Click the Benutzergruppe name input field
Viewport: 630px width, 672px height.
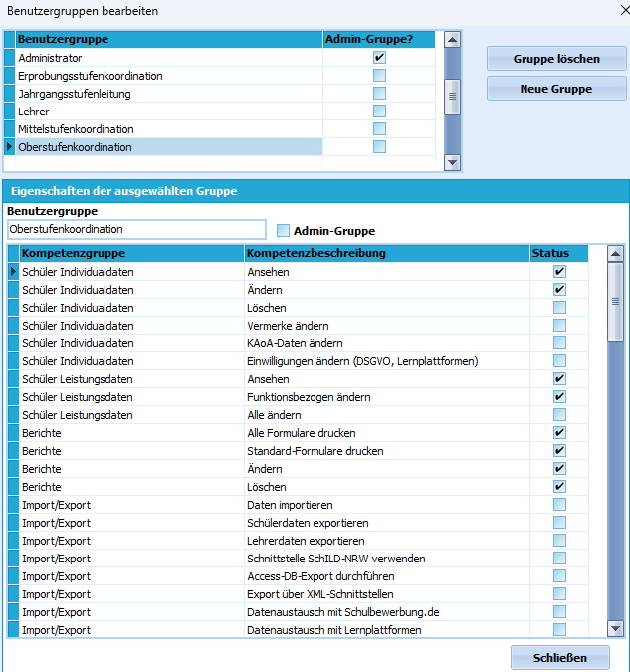coord(136,229)
